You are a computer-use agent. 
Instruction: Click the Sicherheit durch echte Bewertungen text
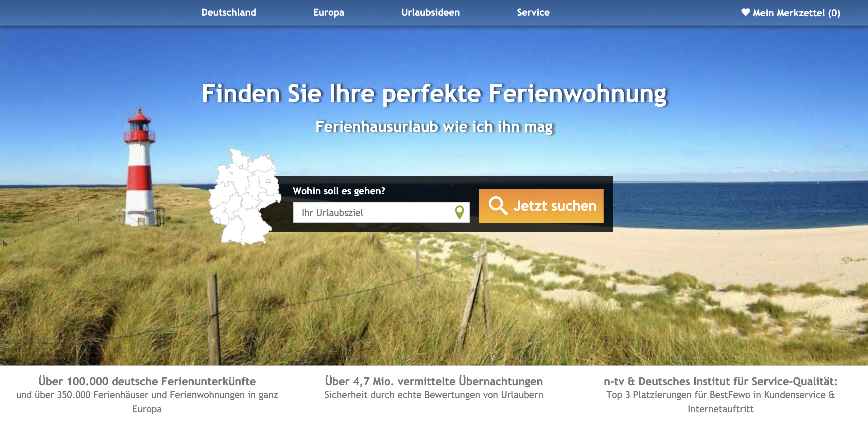tap(434, 395)
